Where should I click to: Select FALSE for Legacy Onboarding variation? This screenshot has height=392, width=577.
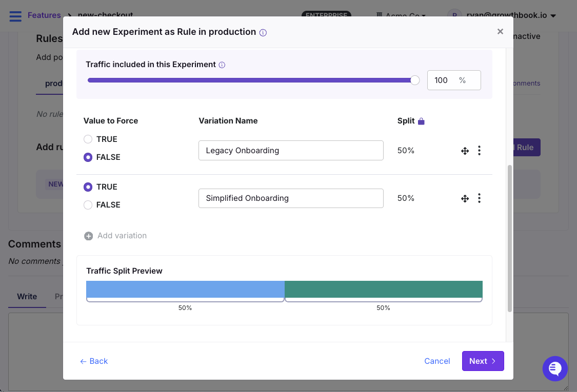pyautogui.click(x=88, y=157)
